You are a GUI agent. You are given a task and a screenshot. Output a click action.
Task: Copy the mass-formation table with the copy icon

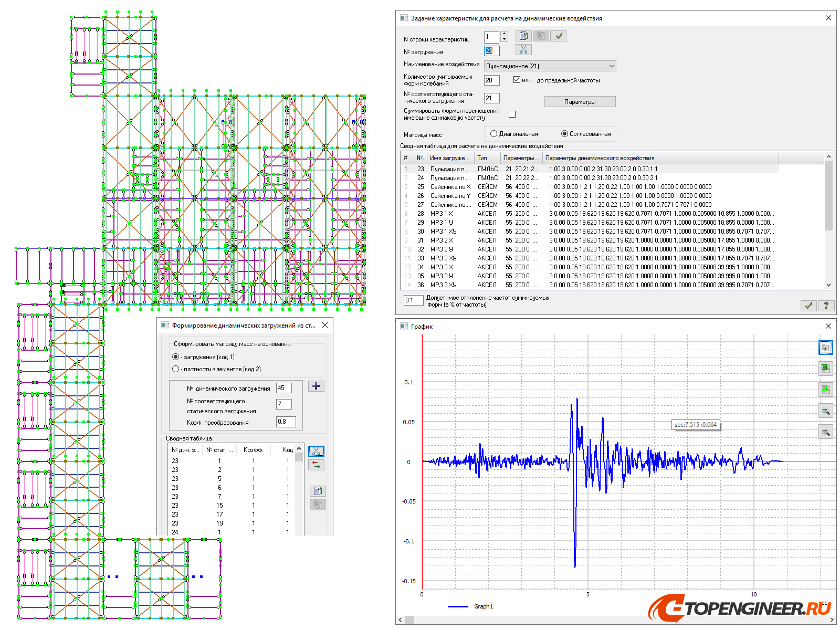318,491
